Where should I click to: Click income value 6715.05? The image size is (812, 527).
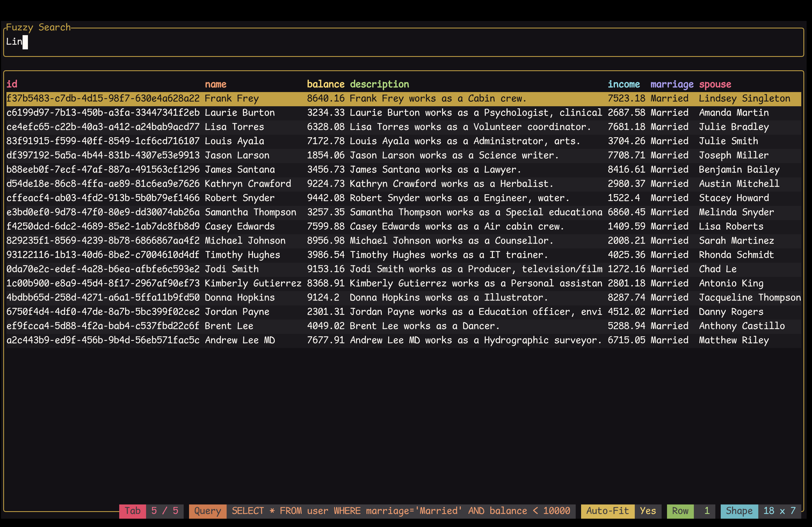tap(626, 340)
